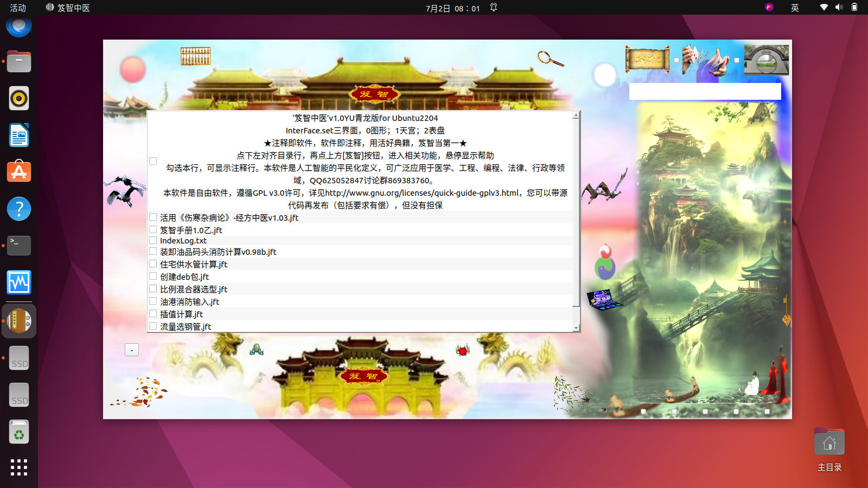
Task: Select the text '笈智手册1.0乙.jft'
Action: (191, 230)
